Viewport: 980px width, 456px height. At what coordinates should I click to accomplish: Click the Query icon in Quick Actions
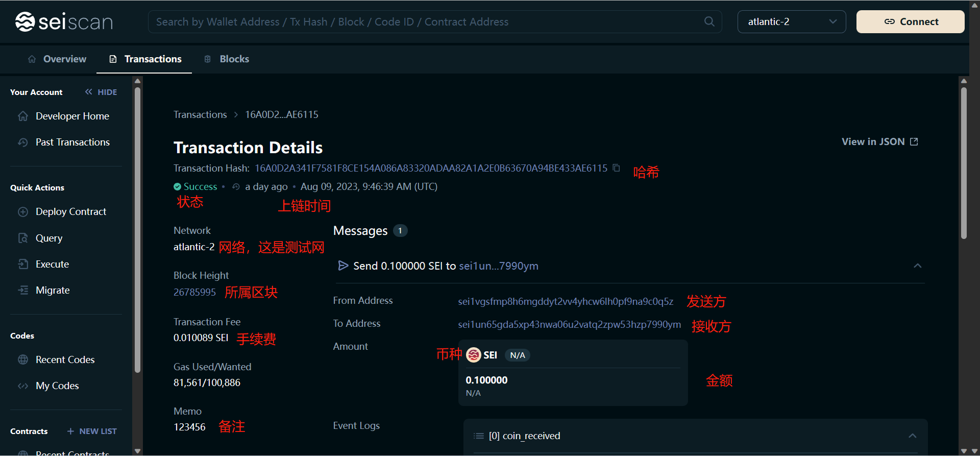(23, 238)
